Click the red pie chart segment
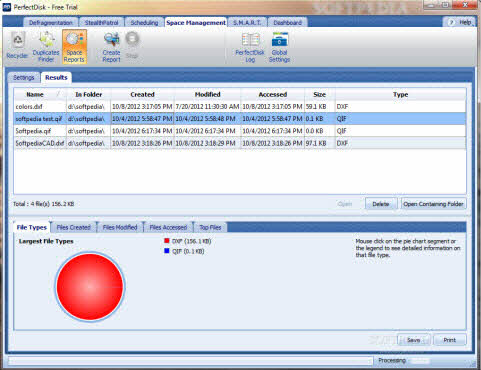 [x=90, y=286]
